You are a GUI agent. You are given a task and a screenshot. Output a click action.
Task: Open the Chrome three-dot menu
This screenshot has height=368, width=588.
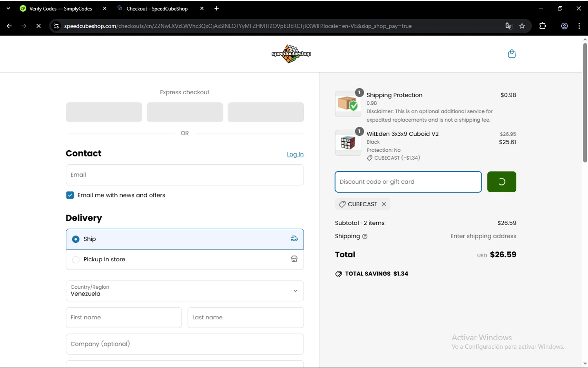click(x=579, y=26)
